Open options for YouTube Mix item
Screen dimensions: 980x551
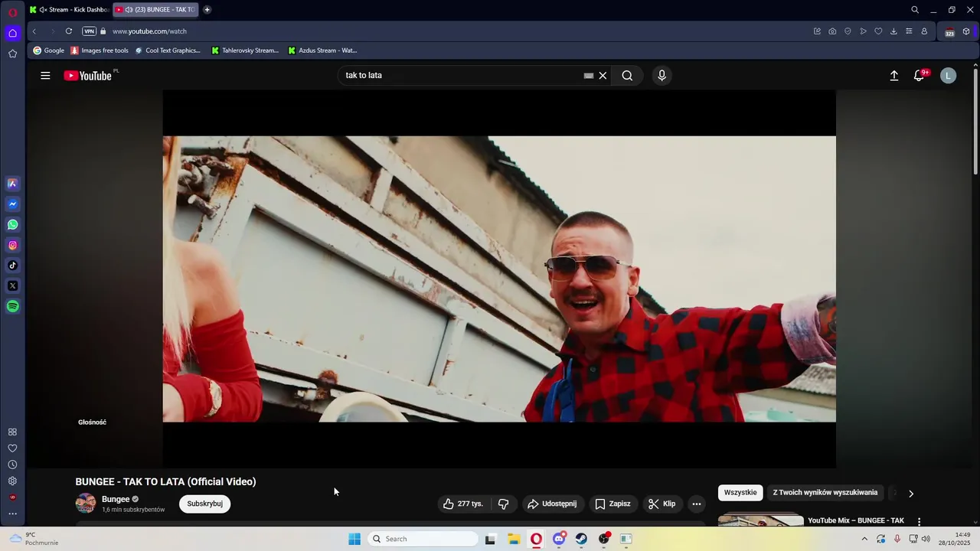pyautogui.click(x=920, y=521)
